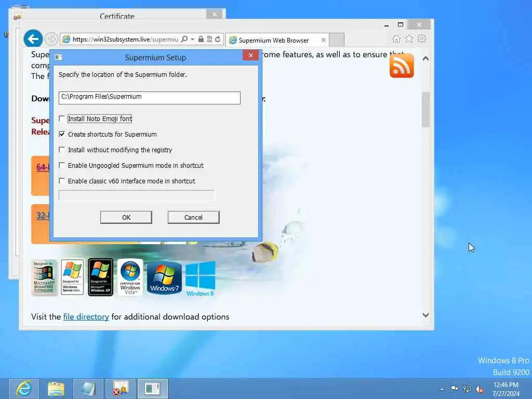The height and width of the screenshot is (399, 532).
Task: Open the certificate taskbar icon
Action: pos(121,389)
